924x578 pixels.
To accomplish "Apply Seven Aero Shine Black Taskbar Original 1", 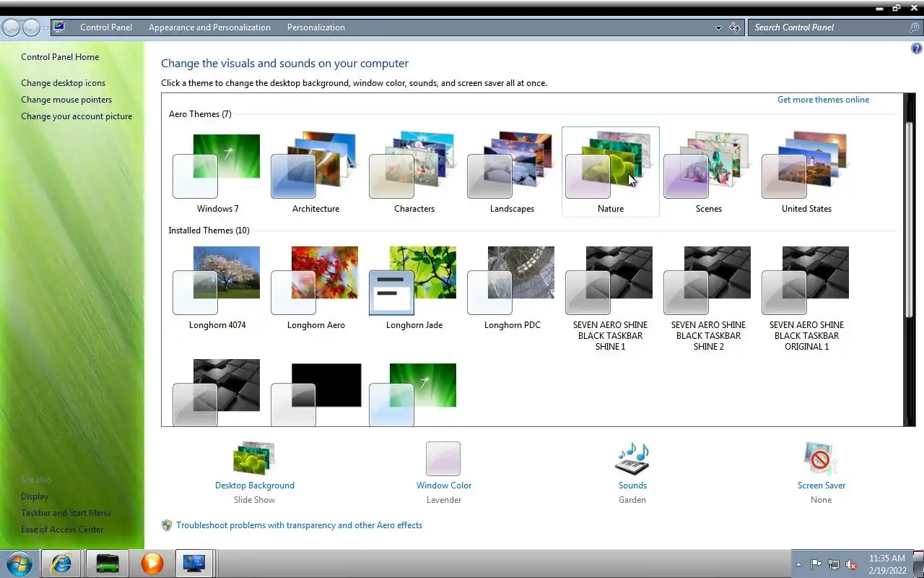I will pos(806,298).
